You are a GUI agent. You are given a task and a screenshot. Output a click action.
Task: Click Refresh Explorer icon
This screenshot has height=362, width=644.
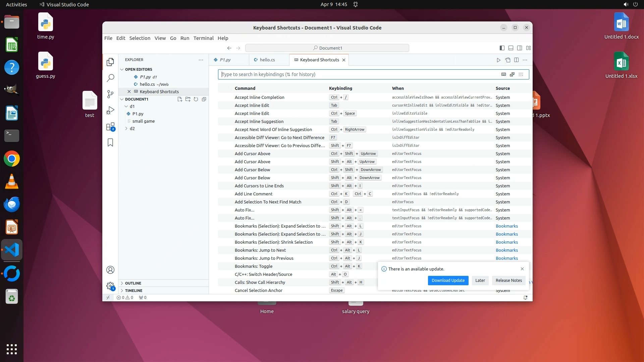click(196, 99)
